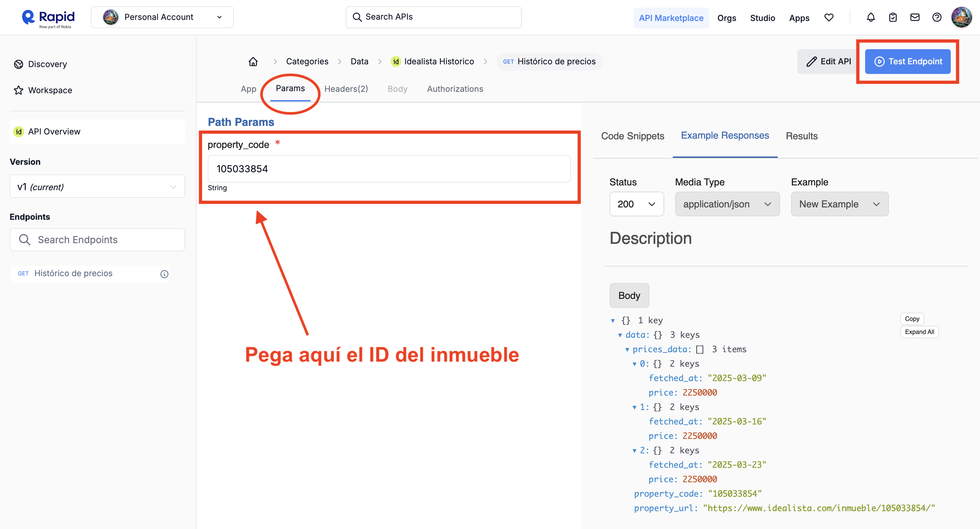Image resolution: width=980 pixels, height=529 pixels.
Task: Open the Authorizations tab
Action: pos(455,89)
